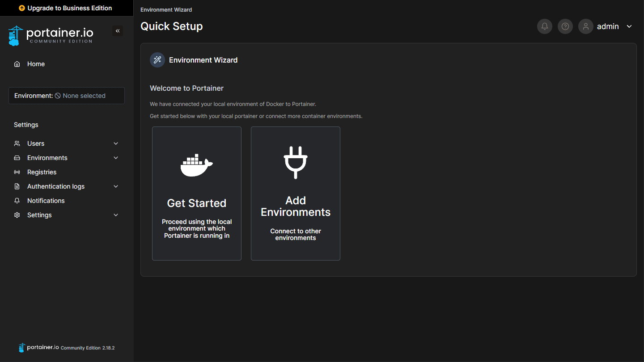Expand the Environments submenu chevron
The width and height of the screenshot is (644, 362).
pyautogui.click(x=116, y=158)
